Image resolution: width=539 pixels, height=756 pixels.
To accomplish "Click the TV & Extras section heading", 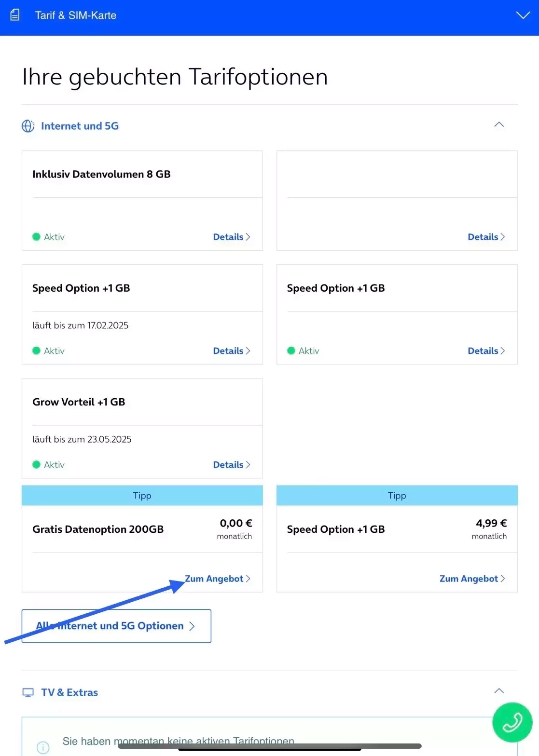I will click(69, 692).
